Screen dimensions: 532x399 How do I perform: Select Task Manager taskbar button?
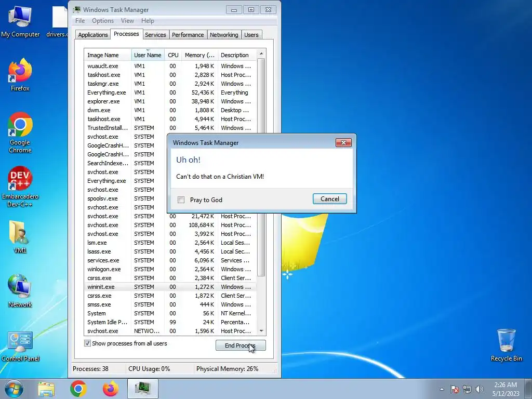[x=143, y=389]
